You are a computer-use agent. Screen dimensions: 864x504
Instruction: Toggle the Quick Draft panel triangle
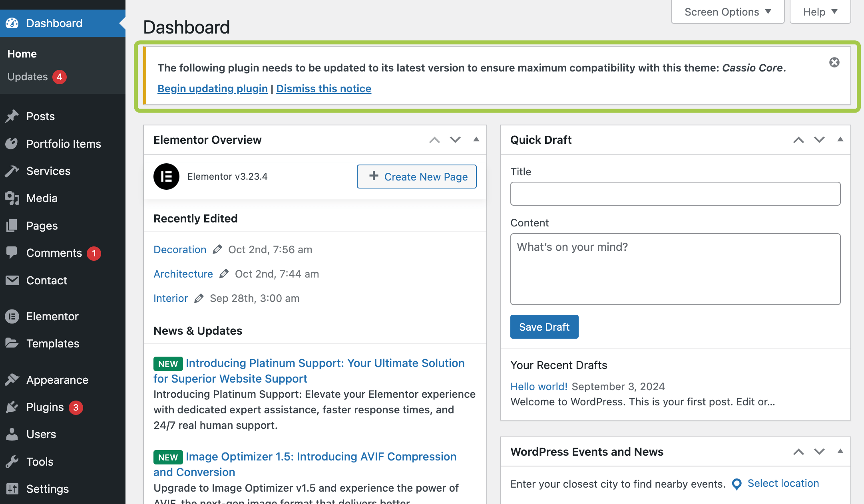[x=840, y=139]
